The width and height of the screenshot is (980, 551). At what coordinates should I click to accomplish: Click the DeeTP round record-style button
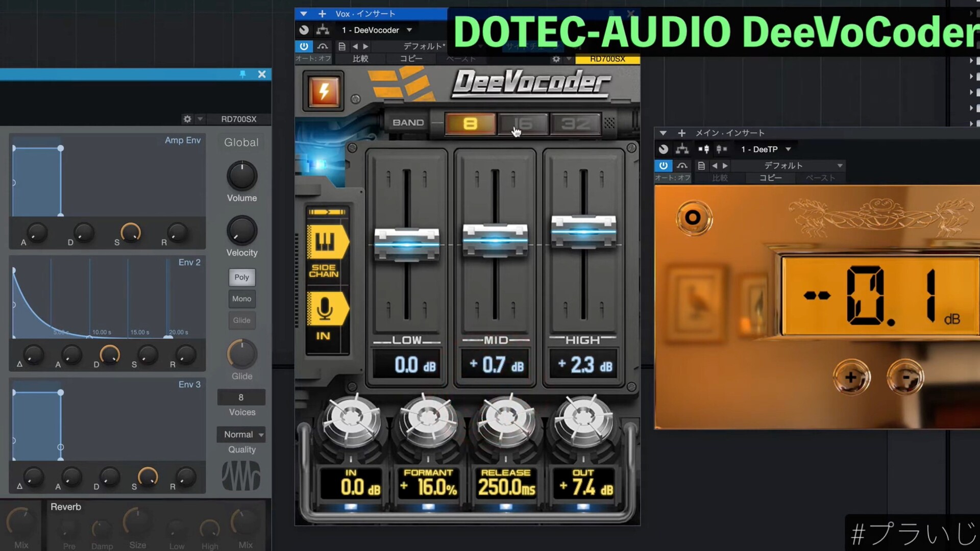click(693, 218)
